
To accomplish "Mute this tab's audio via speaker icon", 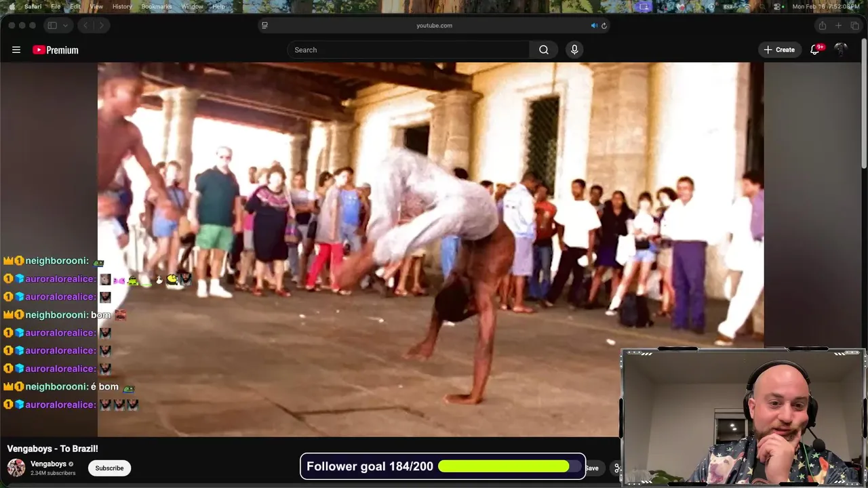I will [x=594, y=25].
